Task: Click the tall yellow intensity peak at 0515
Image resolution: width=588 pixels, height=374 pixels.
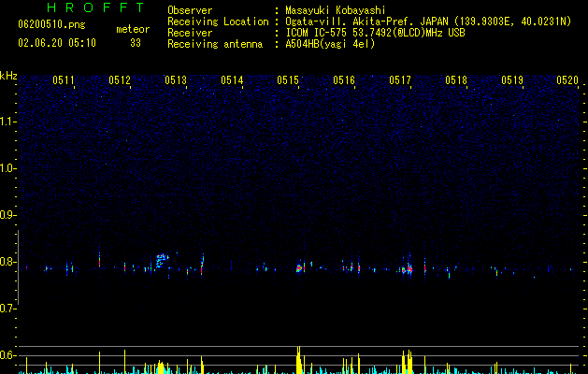Action: 299,360
